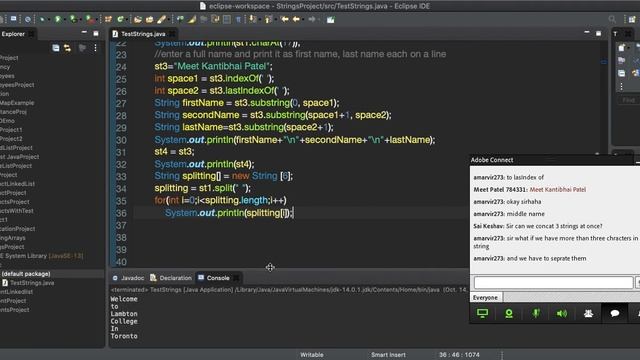This screenshot has height=360, width=640.
Task: Click the Next Annotation arrow icon
Action: 253,19
